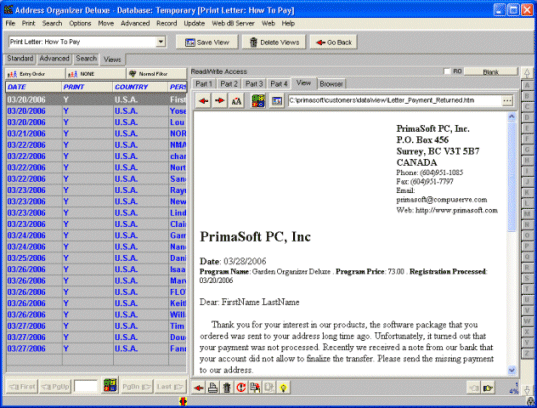Click the ellipsis browse button for file path
Image resolution: width=537 pixels, height=408 pixels.
point(507,101)
